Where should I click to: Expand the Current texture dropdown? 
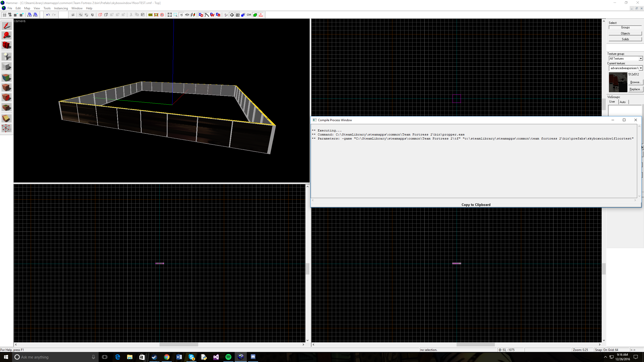tap(640, 68)
